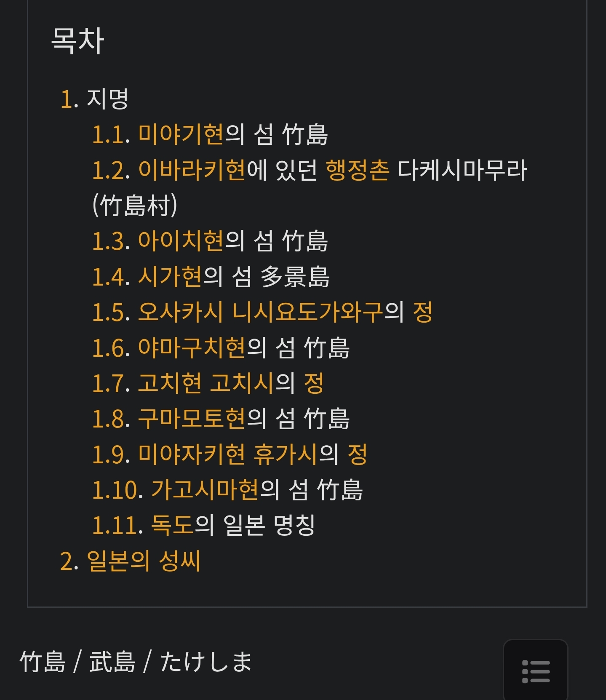The height and width of the screenshot is (700, 606).
Task: Open the 이바라키현 link
Action: [x=192, y=171]
